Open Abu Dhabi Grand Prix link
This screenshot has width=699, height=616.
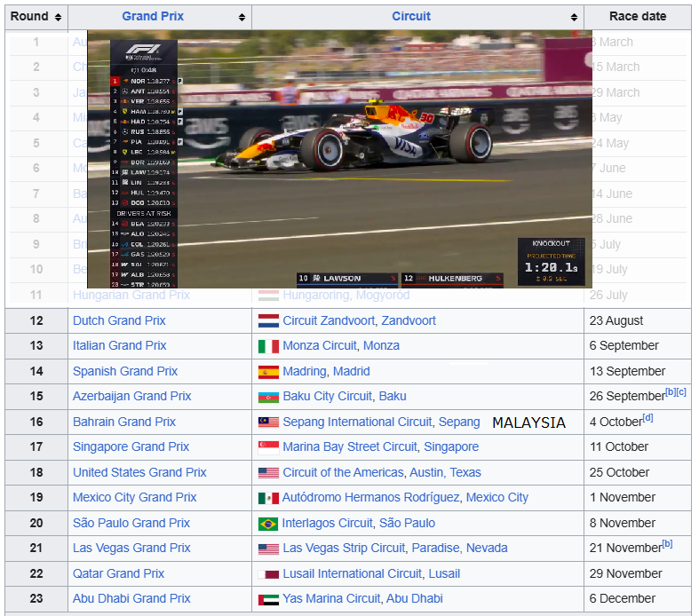point(131,598)
